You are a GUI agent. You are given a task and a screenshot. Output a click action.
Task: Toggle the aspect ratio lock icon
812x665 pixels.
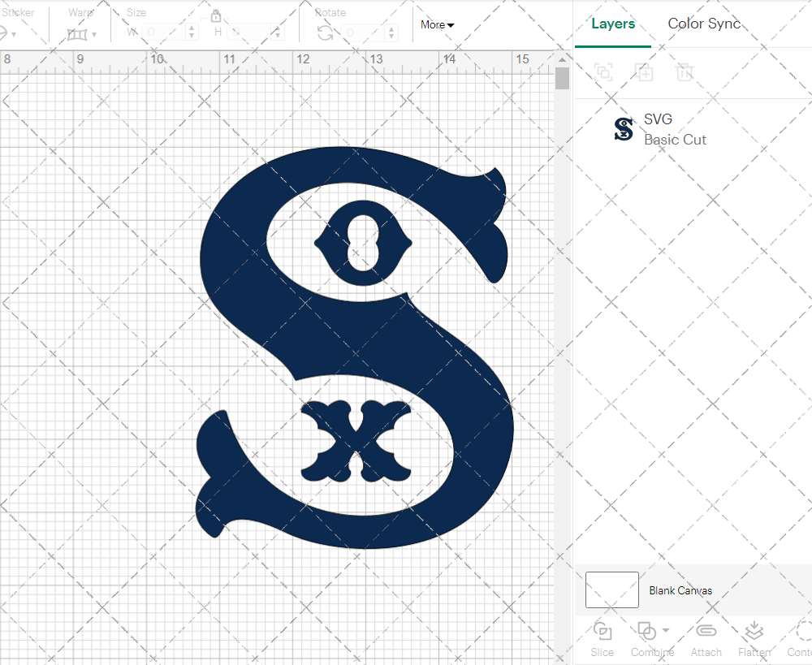click(215, 15)
